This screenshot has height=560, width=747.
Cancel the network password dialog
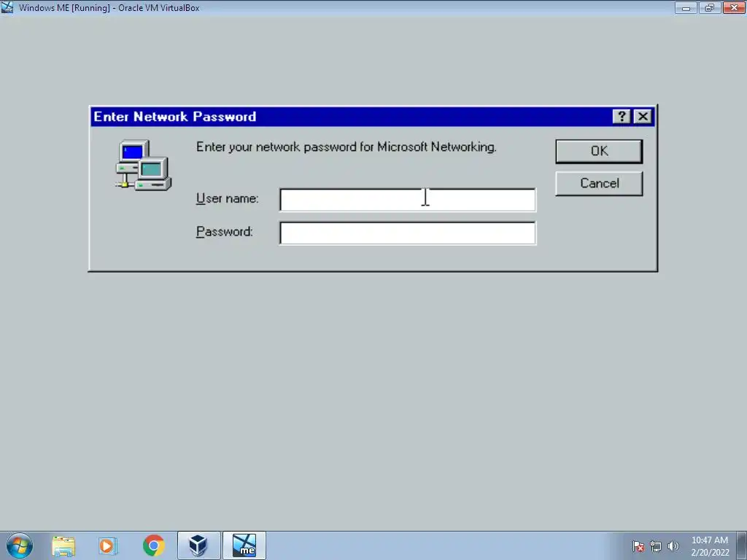[x=599, y=183]
